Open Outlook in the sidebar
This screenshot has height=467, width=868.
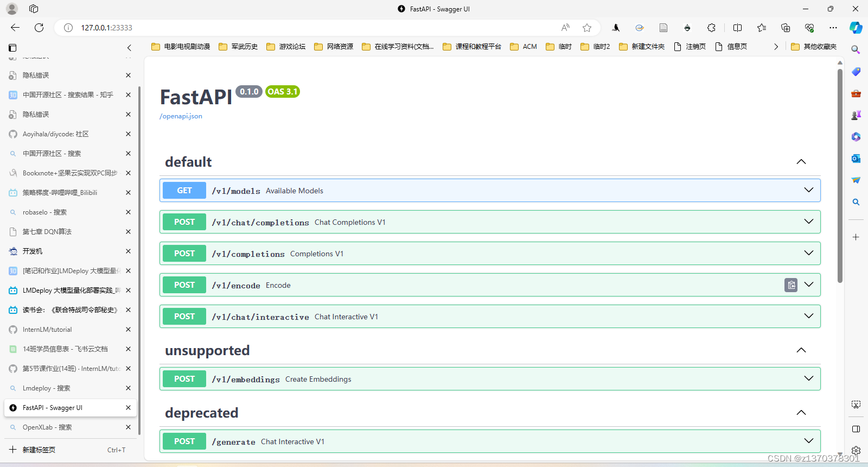coord(856,159)
